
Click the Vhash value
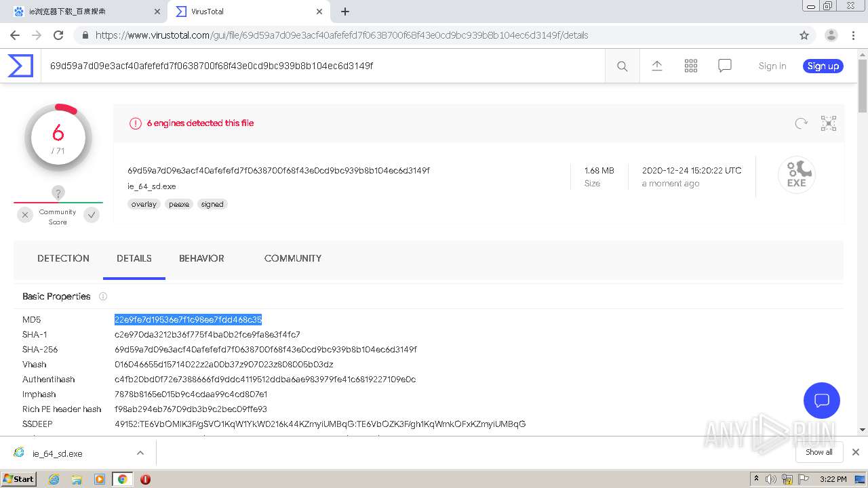(x=224, y=364)
